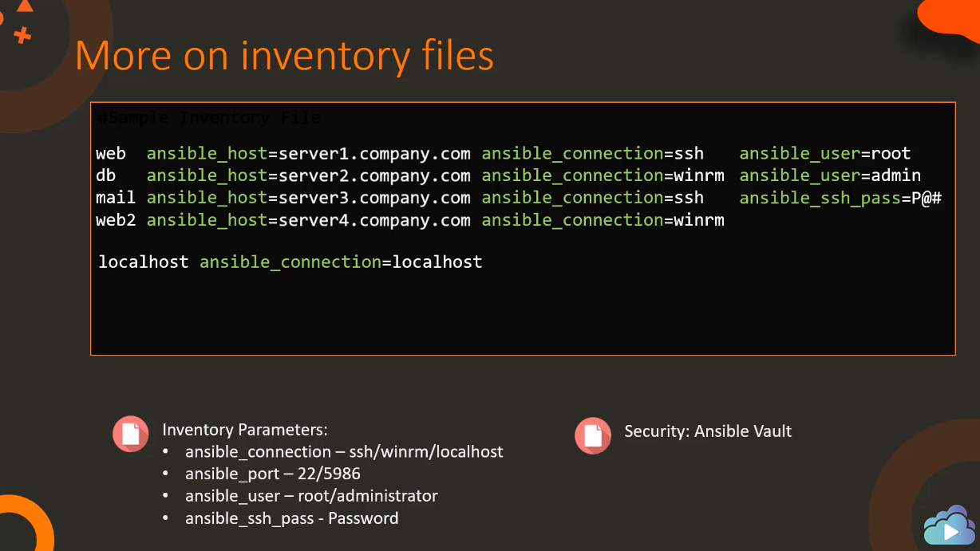Screen dimensions: 980x551
Task: Click 'ansible_connection=ssh' in the mail row
Action: [593, 199]
